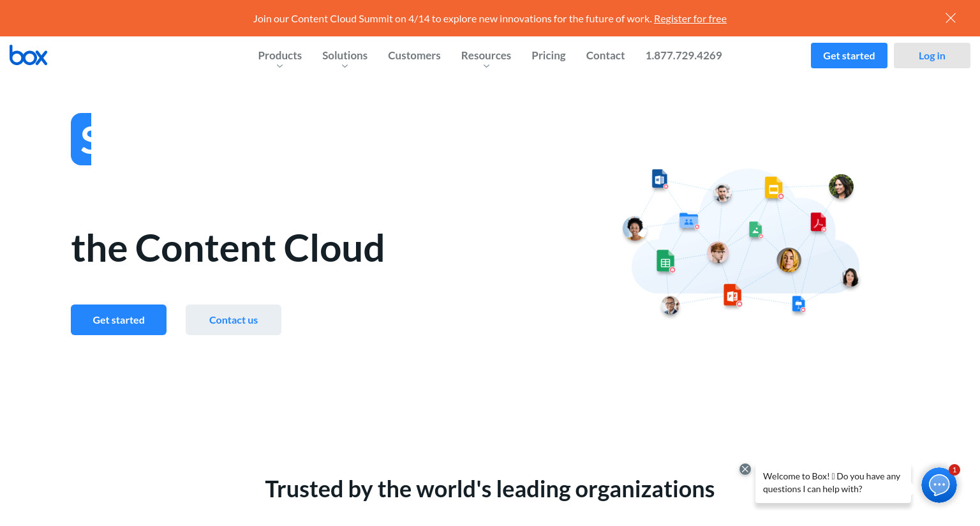
Task: Go to the Customers page
Action: coord(414,56)
